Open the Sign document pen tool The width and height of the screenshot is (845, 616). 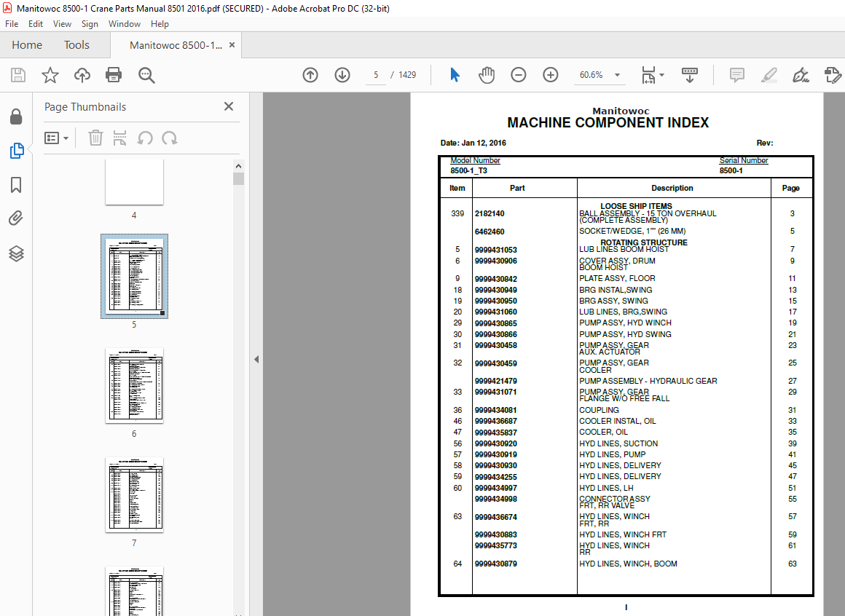click(x=801, y=75)
